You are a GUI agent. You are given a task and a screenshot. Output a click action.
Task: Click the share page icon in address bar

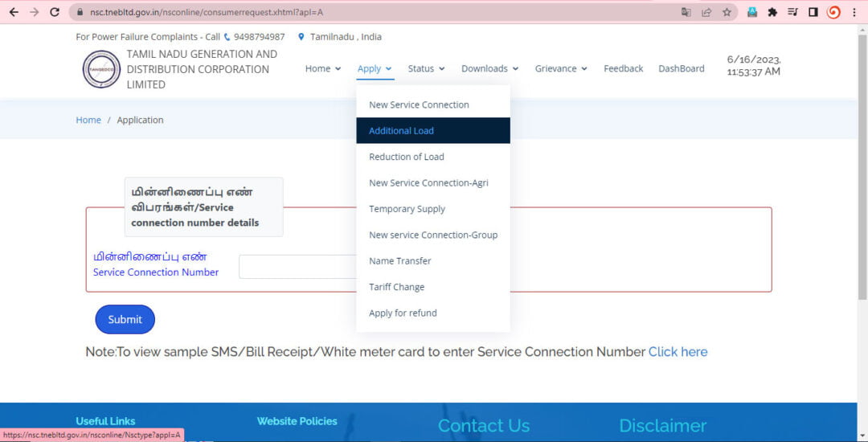point(706,12)
